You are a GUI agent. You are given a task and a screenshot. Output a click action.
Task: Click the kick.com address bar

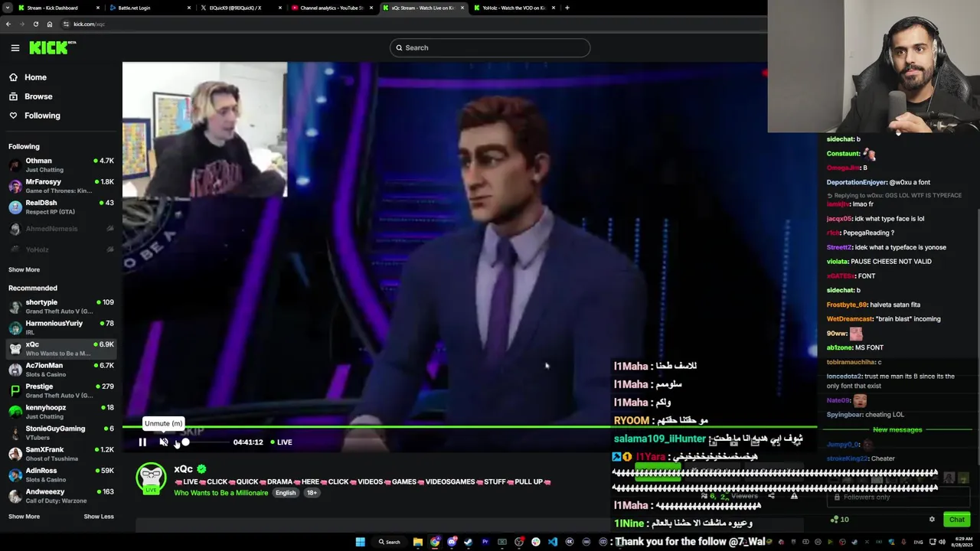(x=413, y=24)
